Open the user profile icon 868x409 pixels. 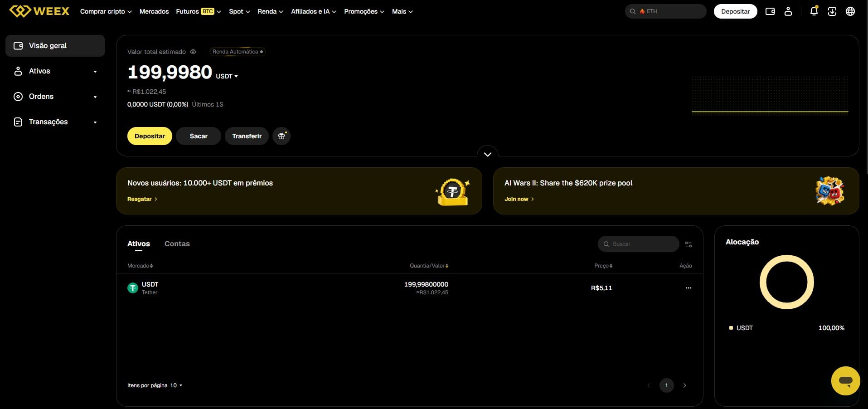[x=788, y=11]
